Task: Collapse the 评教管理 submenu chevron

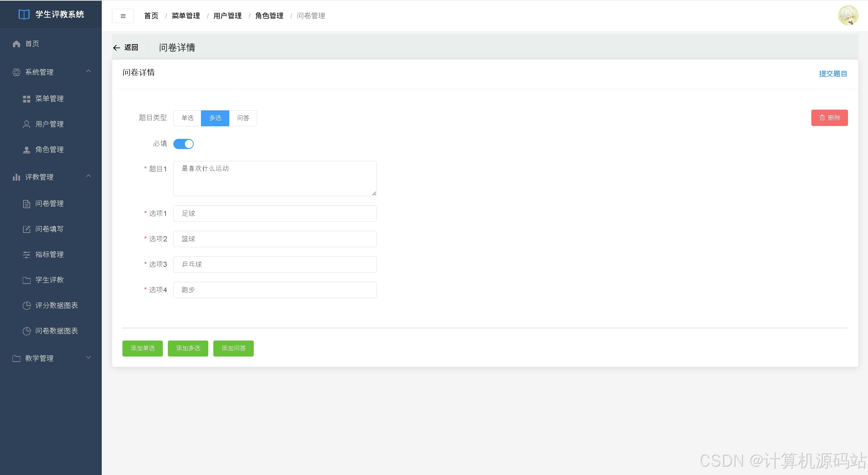Action: (89, 176)
